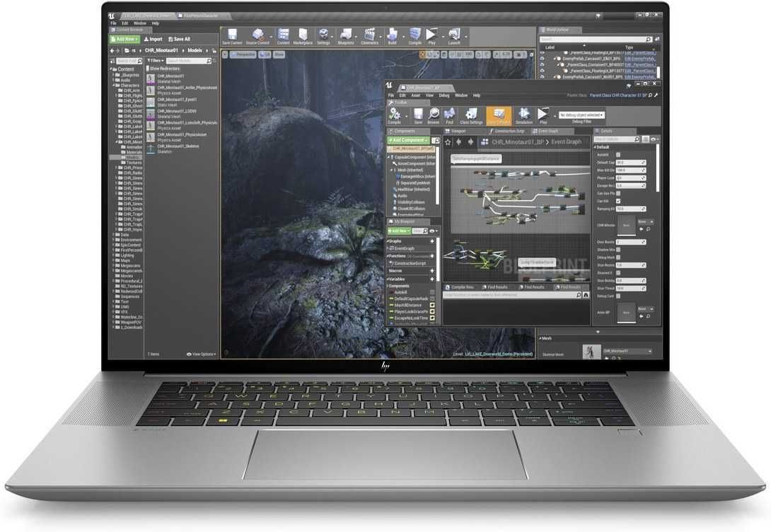Click the Build icon in the main toolbar

point(392,36)
